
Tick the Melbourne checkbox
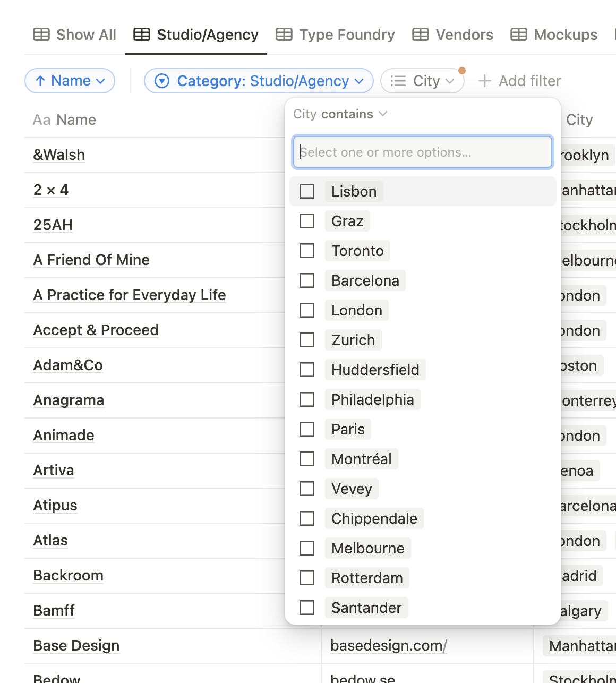(x=307, y=548)
